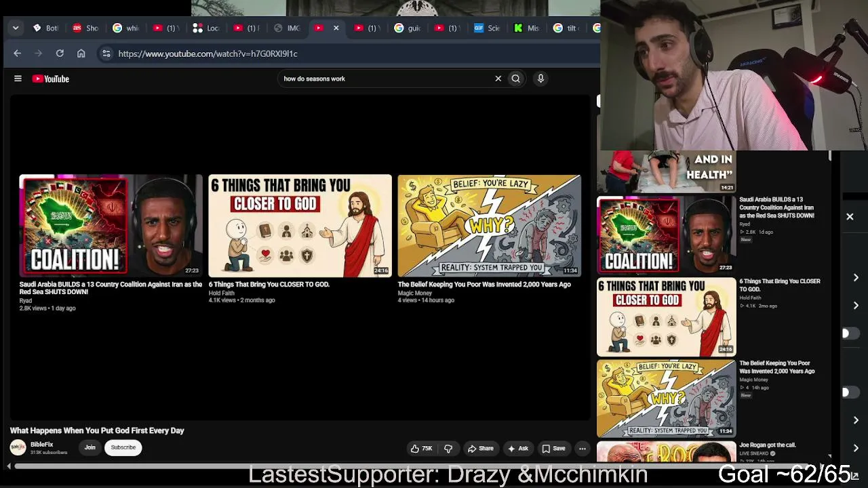Open end screen title '6 Things That Bring You CLOSER TO GOD.'
The image size is (868, 488).
point(269,285)
